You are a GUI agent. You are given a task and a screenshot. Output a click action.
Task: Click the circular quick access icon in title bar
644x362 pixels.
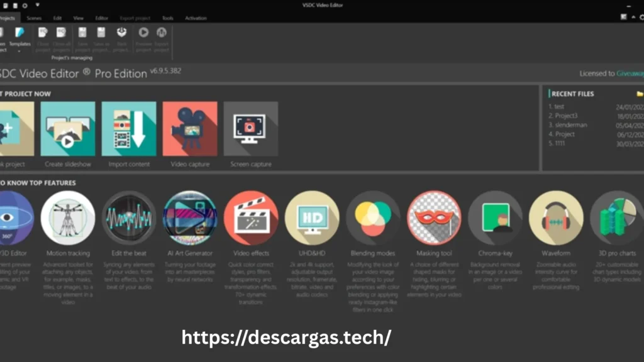point(25,5)
